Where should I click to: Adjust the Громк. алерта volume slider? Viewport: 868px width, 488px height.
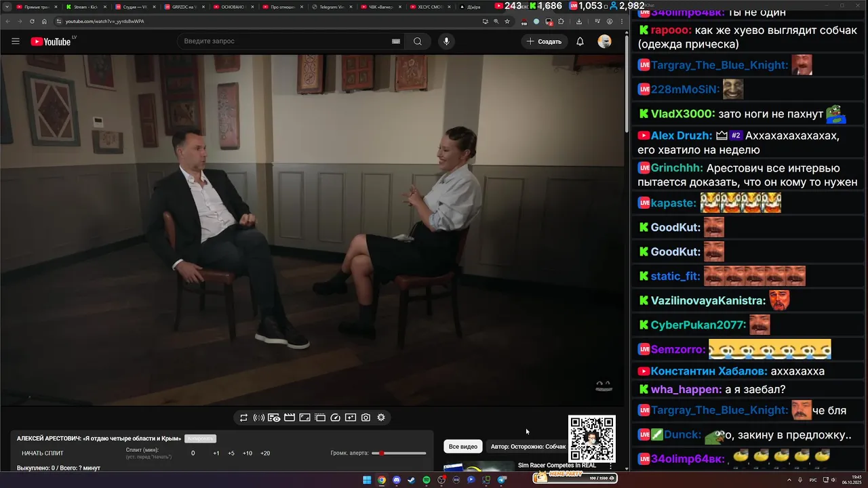[399, 453]
